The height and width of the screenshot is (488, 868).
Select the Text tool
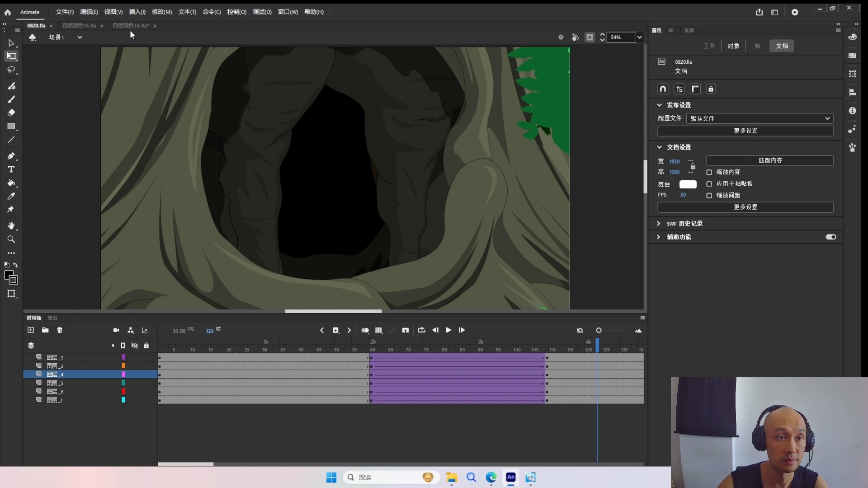11,169
